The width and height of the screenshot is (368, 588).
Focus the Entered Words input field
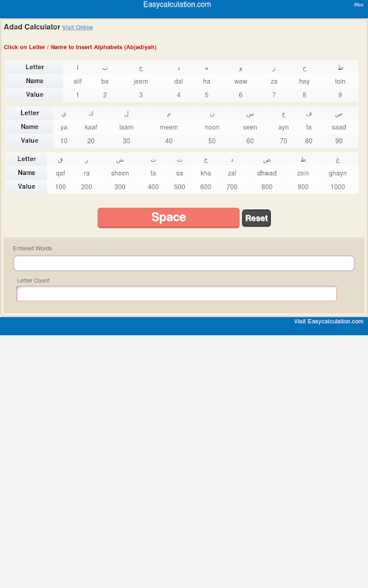[x=184, y=263]
